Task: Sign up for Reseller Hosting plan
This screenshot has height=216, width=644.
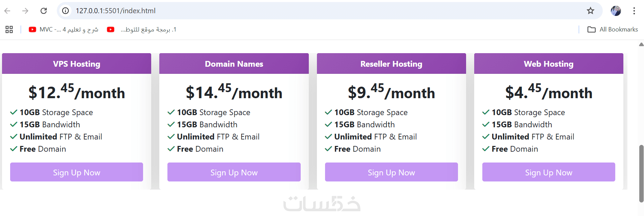Action: tap(391, 172)
